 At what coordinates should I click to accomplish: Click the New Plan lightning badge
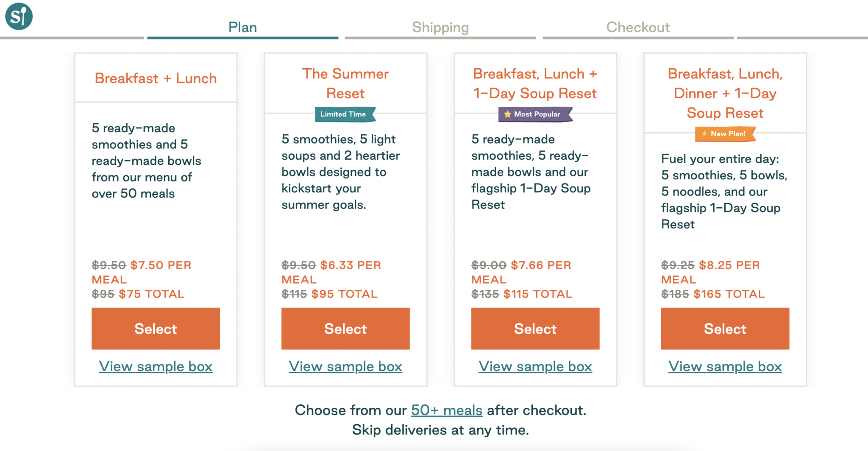(x=725, y=134)
